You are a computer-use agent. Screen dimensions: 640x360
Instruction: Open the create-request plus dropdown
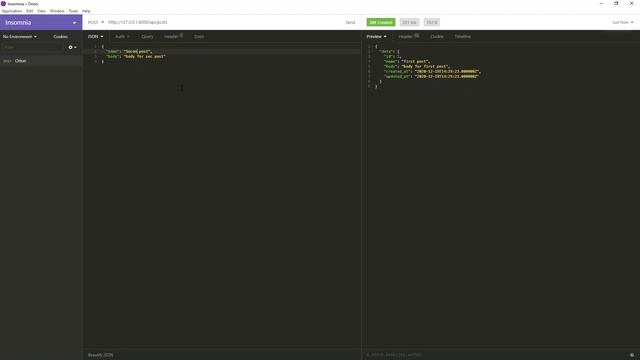[x=72, y=47]
